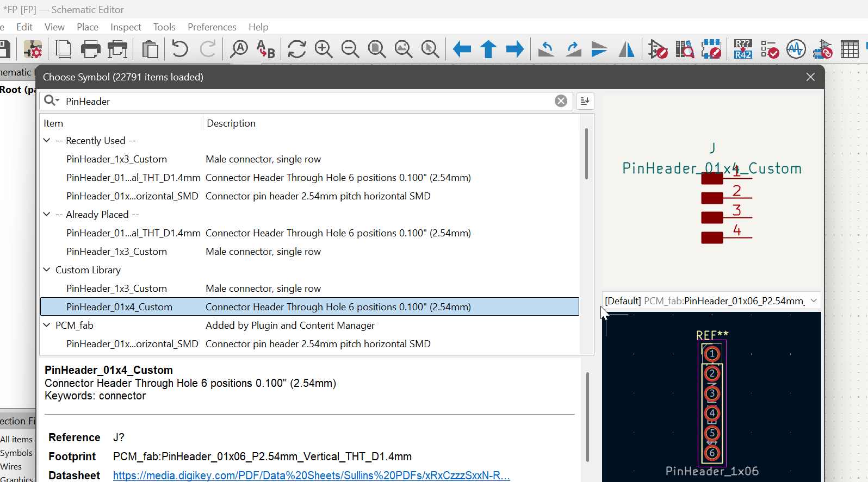Collapse the Already Placed group
This screenshot has width=868, height=482.
(47, 214)
